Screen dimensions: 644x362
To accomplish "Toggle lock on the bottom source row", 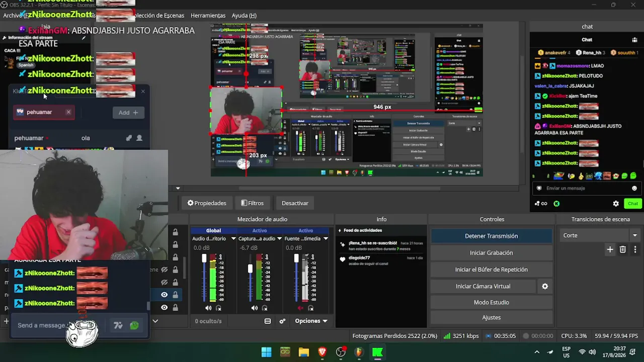I will click(175, 307).
